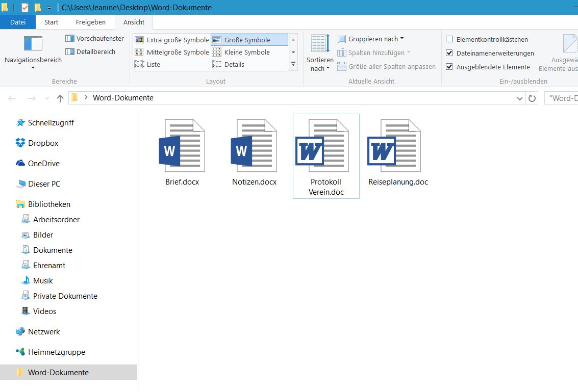Open address bar history dropdown chevron
The width and height of the screenshot is (578, 392).
(x=519, y=98)
